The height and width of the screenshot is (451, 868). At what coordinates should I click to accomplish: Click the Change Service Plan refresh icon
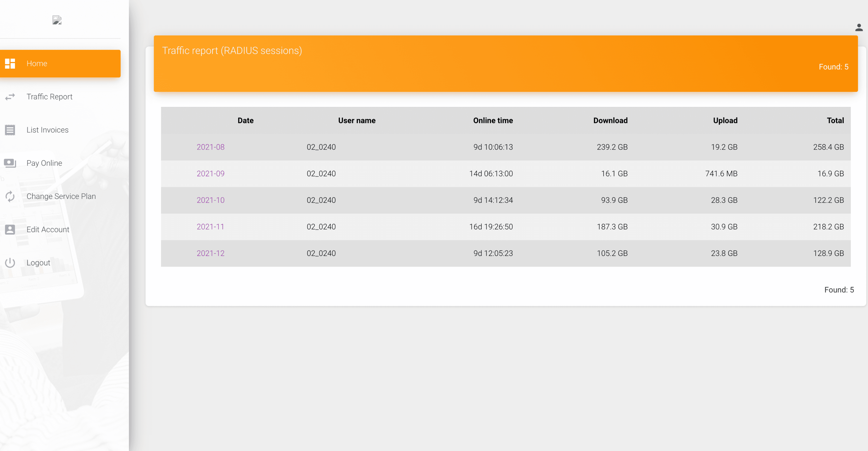click(10, 196)
